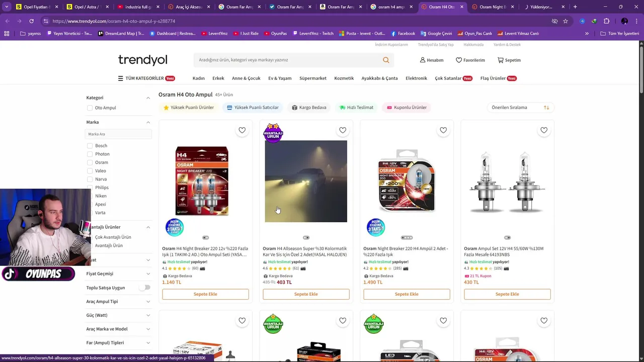Click Peşin Fiyatına 3 Taksit badge on third product
This screenshot has height=362, width=644.
pyautogui.click(x=376, y=227)
